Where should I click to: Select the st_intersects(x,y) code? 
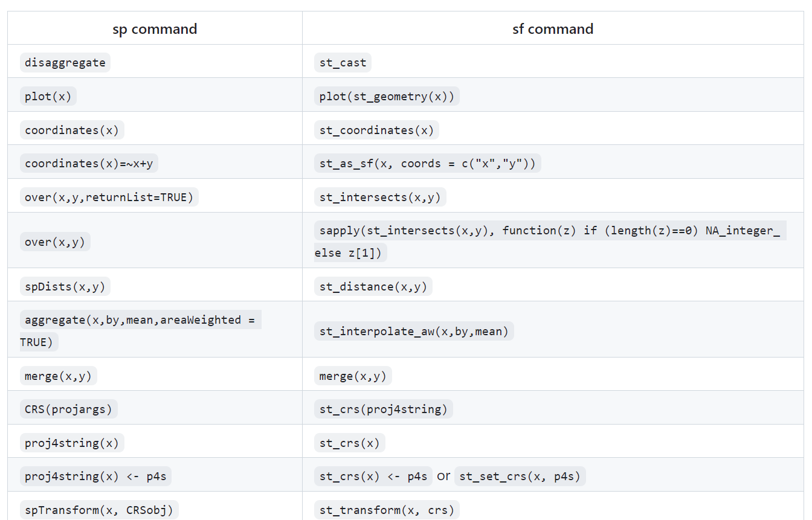coord(380,197)
